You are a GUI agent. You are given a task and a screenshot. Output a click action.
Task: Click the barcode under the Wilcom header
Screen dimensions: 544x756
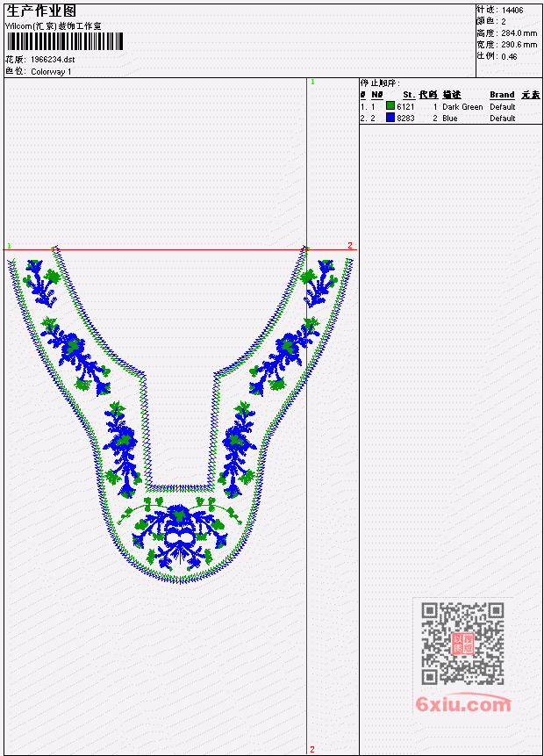[65, 41]
